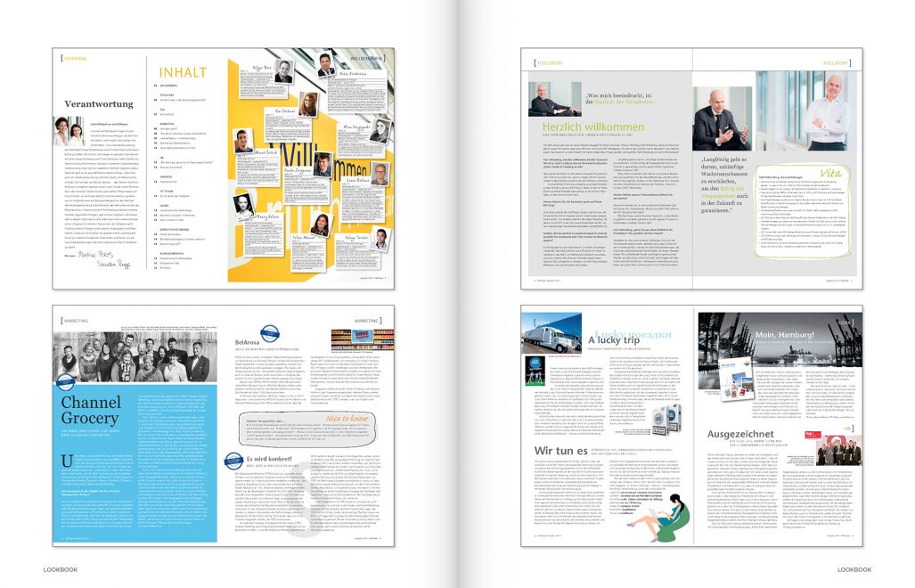
Task: Open the black-and-white team group photo
Action: (x=135, y=357)
